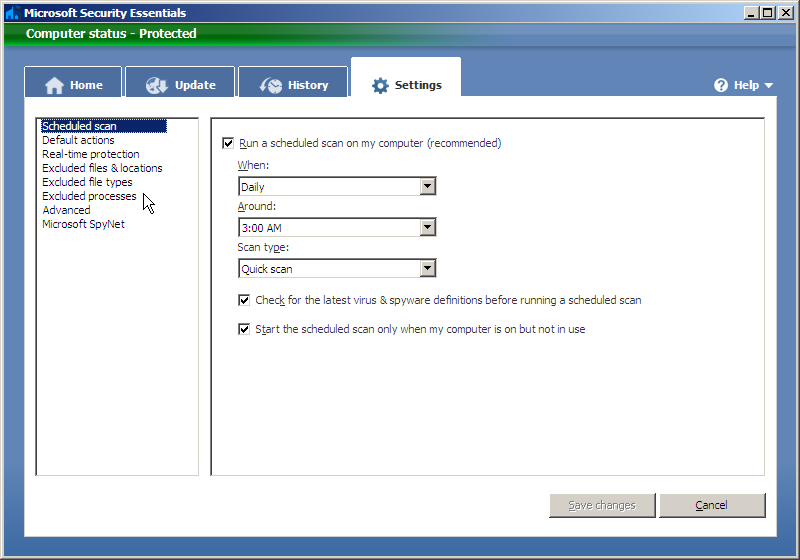
Task: Close the Microsoft Security Essentials window
Action: point(786,13)
